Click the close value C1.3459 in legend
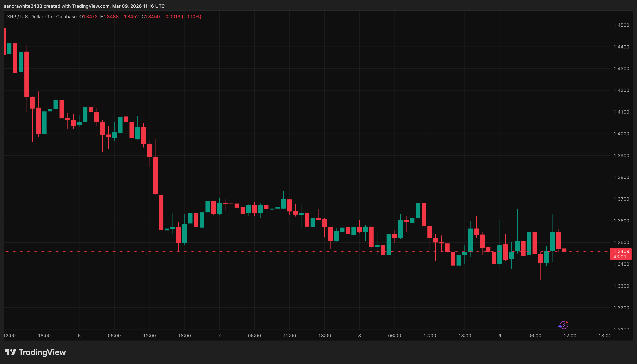Viewport: 637px width, 364px height. tap(150, 17)
